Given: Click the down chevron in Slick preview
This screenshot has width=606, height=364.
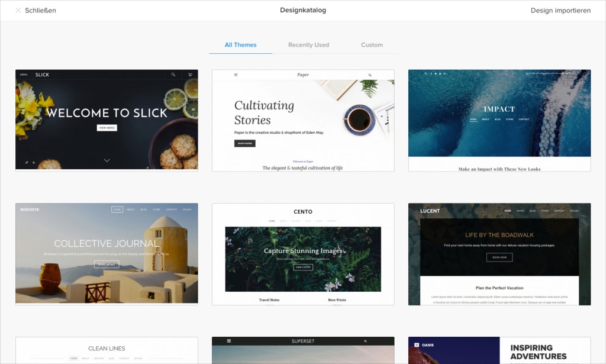Looking at the screenshot, I should point(107,160).
